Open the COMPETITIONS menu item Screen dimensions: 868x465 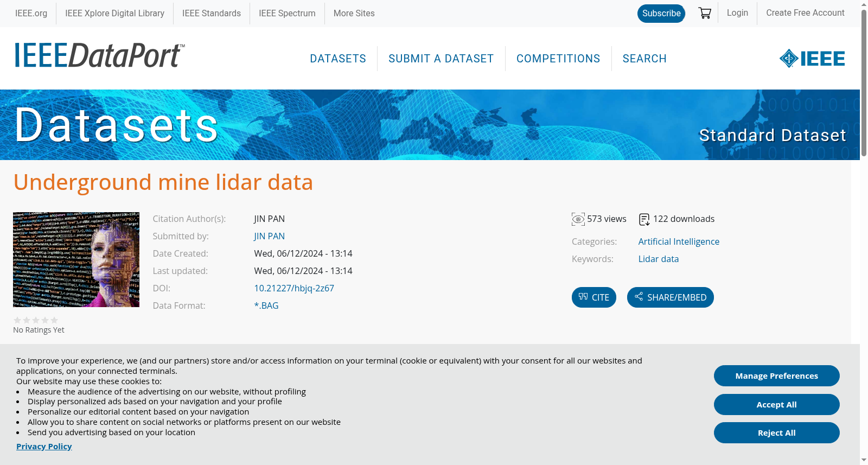pyautogui.click(x=558, y=59)
